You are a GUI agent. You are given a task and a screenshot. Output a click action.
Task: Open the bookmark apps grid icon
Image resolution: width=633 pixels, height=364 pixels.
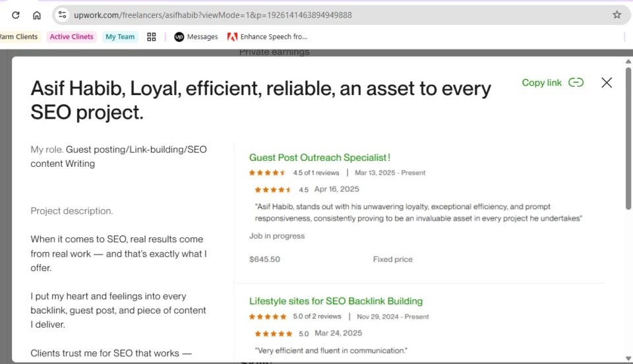coord(152,37)
